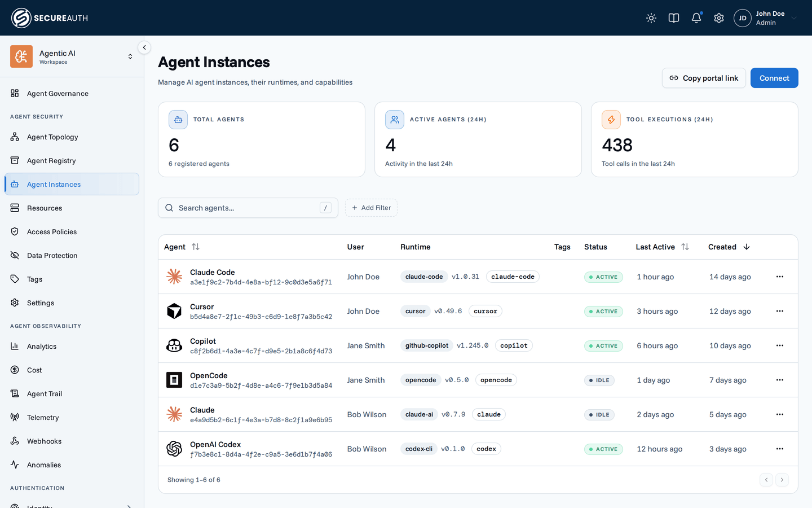The height and width of the screenshot is (508, 812).
Task: Open Resources page
Action: click(x=72, y=208)
